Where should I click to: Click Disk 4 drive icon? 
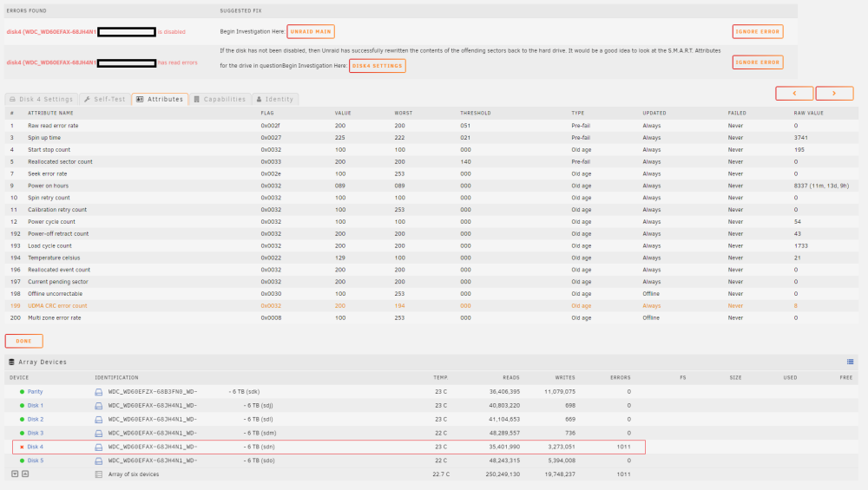click(x=99, y=447)
